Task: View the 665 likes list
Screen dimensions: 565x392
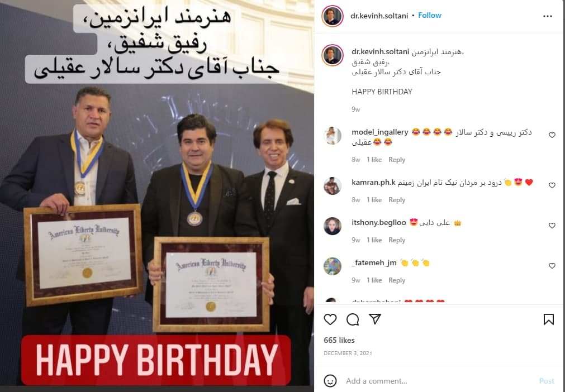Action: click(339, 340)
